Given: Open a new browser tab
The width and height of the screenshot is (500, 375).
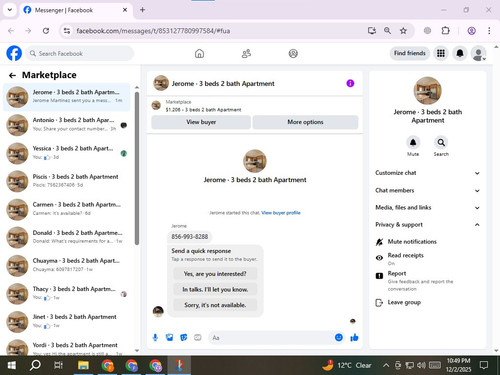Looking at the screenshot, I should coord(142,10).
